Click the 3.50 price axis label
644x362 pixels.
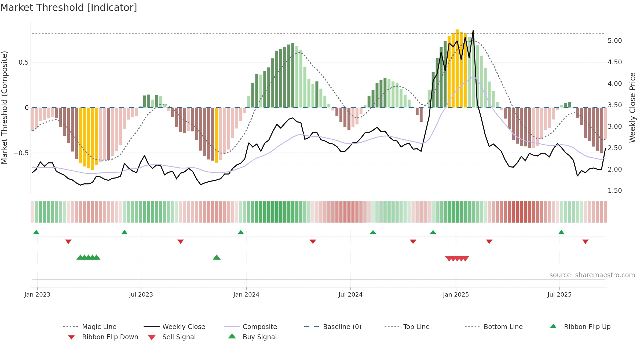coord(615,105)
